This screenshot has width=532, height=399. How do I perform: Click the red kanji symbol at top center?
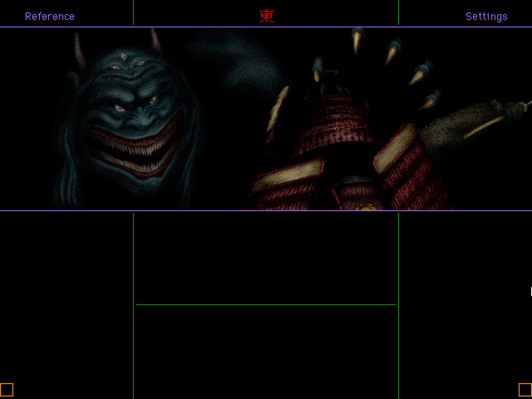[266, 16]
